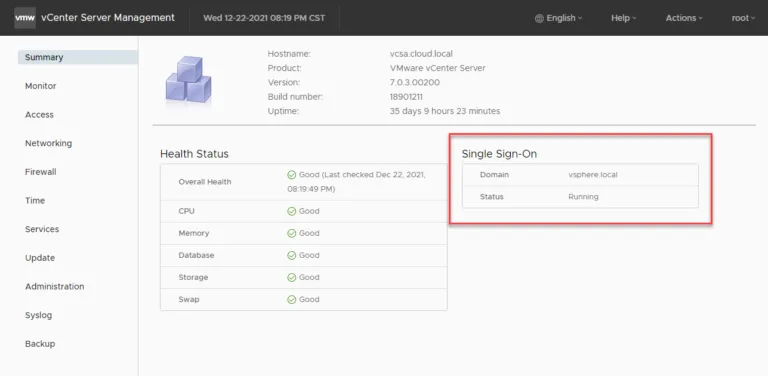Click the VMware vmw logo icon
This screenshot has width=768, height=376.
pyautogui.click(x=24, y=18)
